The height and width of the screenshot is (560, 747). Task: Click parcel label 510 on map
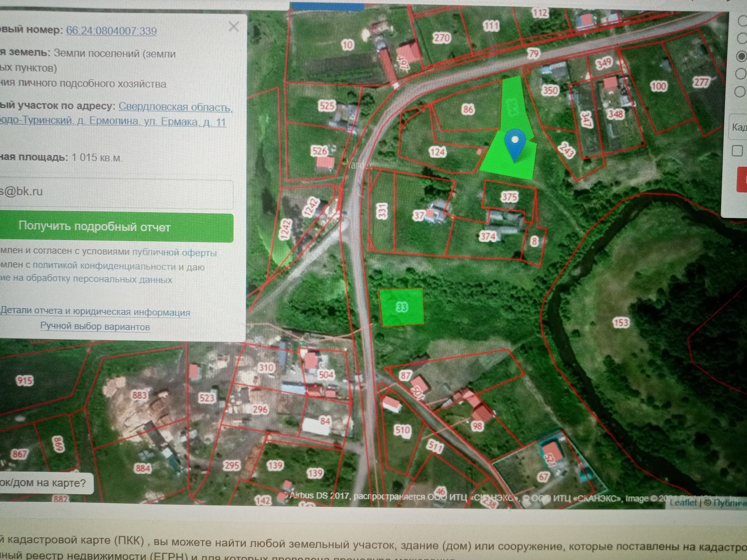click(x=402, y=430)
